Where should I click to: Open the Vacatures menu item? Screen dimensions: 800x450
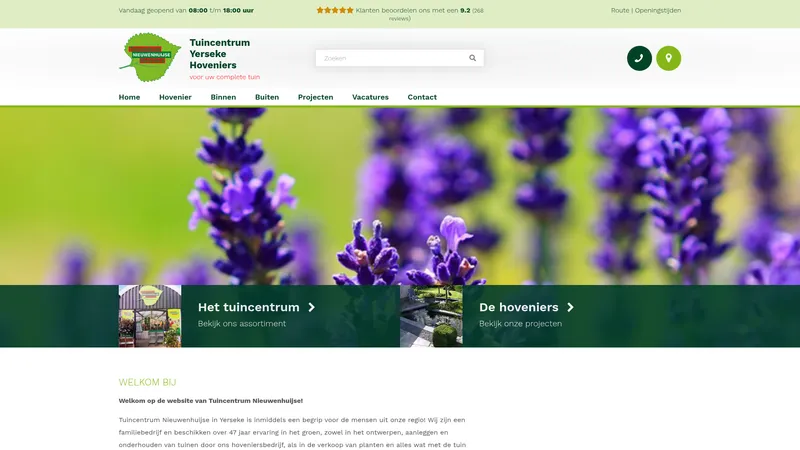click(370, 97)
